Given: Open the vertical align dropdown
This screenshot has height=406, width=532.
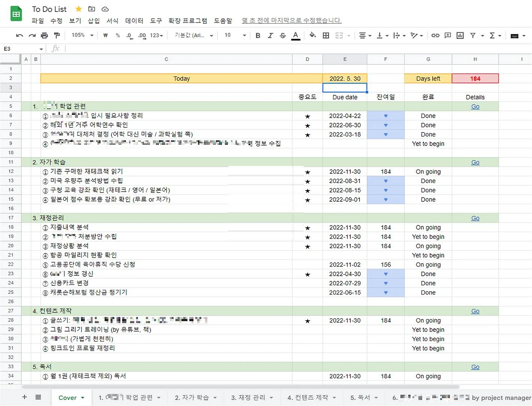Looking at the screenshot, I should pos(382,35).
